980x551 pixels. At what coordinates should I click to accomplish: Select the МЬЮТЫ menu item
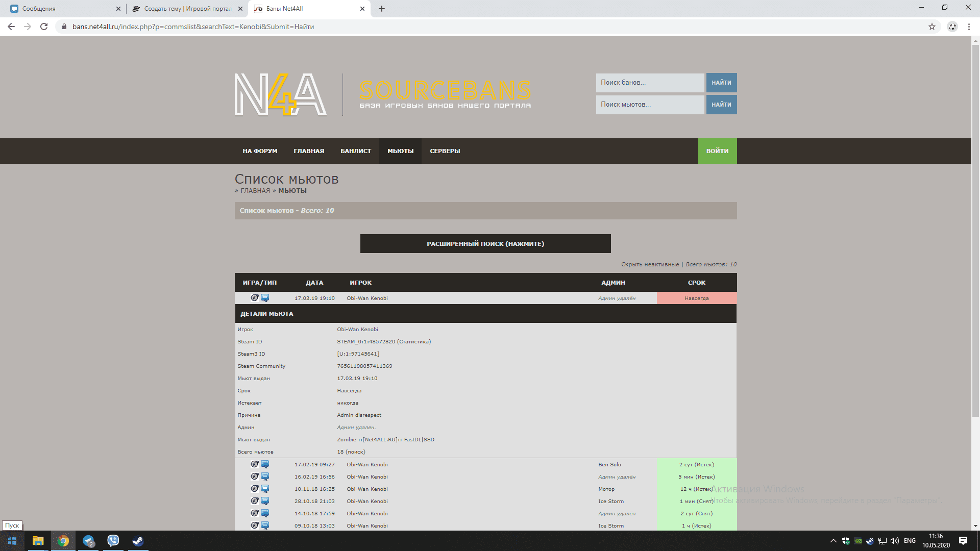click(400, 151)
